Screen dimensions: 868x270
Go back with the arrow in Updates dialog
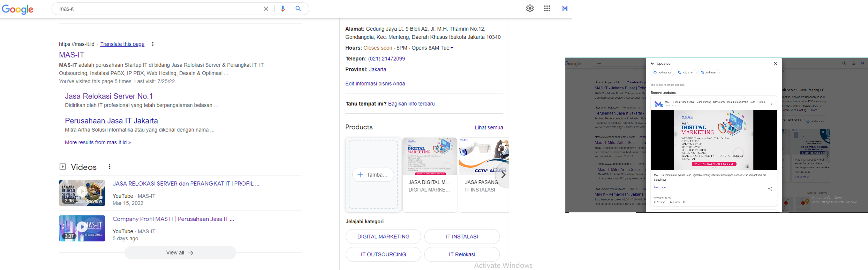652,63
